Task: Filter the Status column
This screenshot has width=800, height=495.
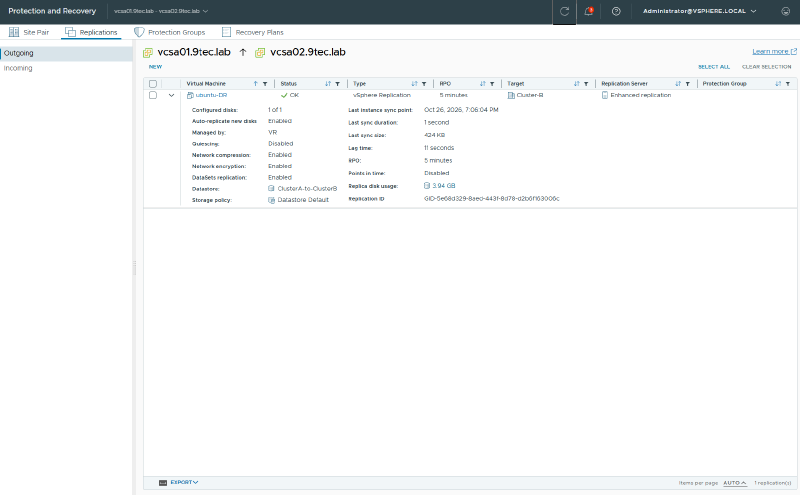Action: [x=337, y=84]
